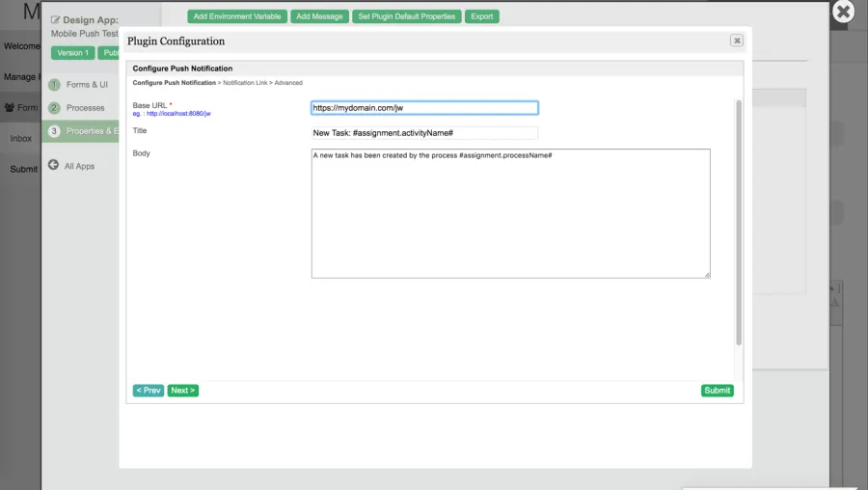The width and height of the screenshot is (868, 490).
Task: Go to the Notification Link breadcrumb step
Action: tap(245, 83)
